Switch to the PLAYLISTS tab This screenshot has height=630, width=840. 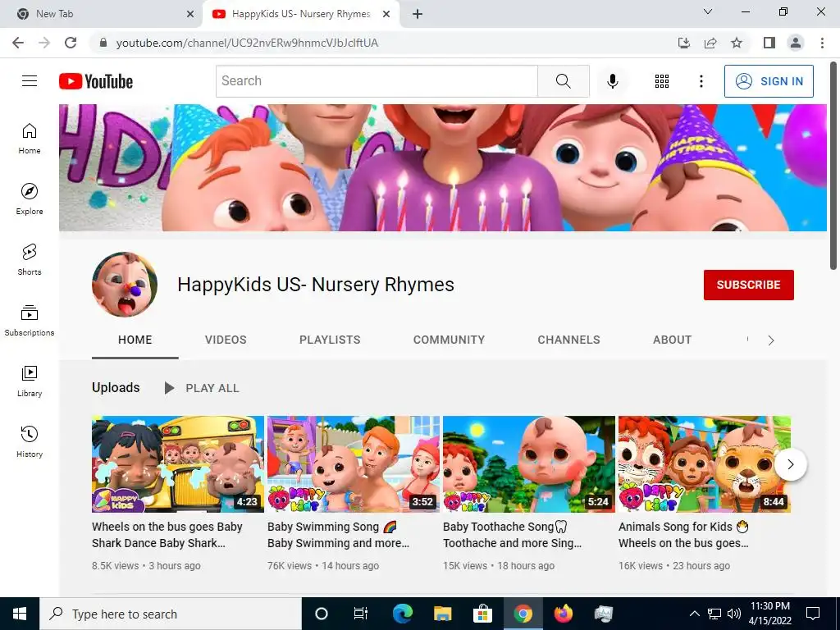(x=330, y=340)
